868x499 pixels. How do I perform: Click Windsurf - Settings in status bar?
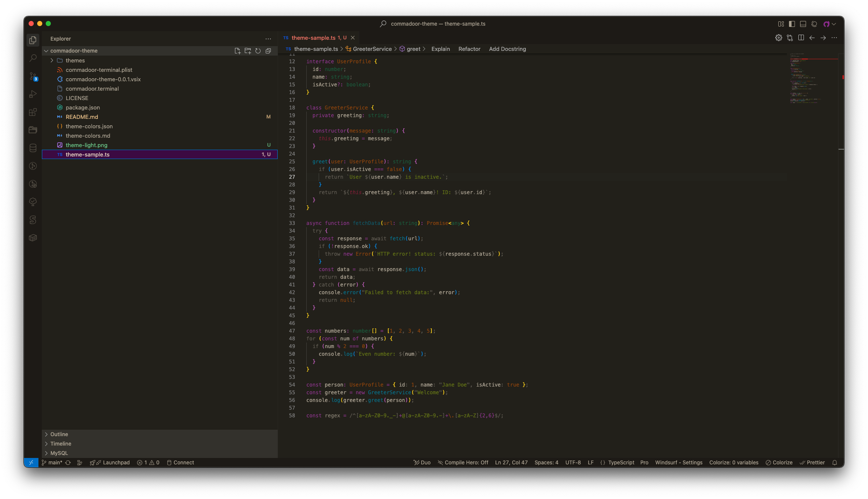tap(679, 463)
